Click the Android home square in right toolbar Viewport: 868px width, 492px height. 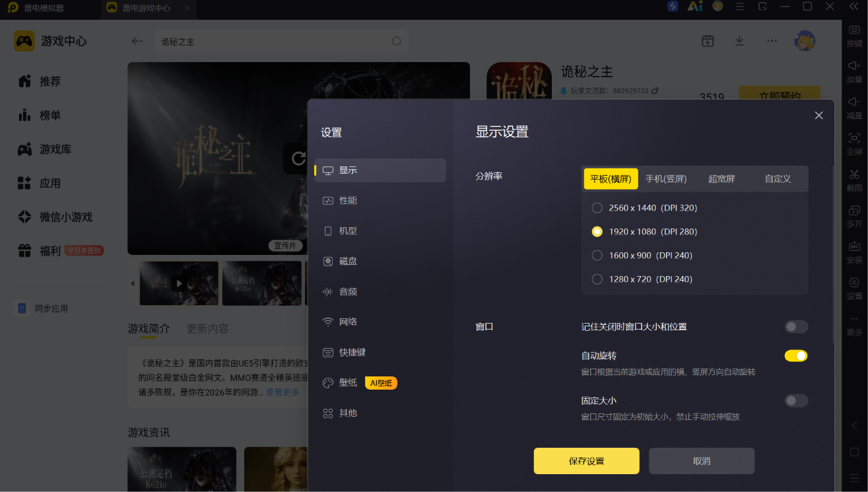854,452
